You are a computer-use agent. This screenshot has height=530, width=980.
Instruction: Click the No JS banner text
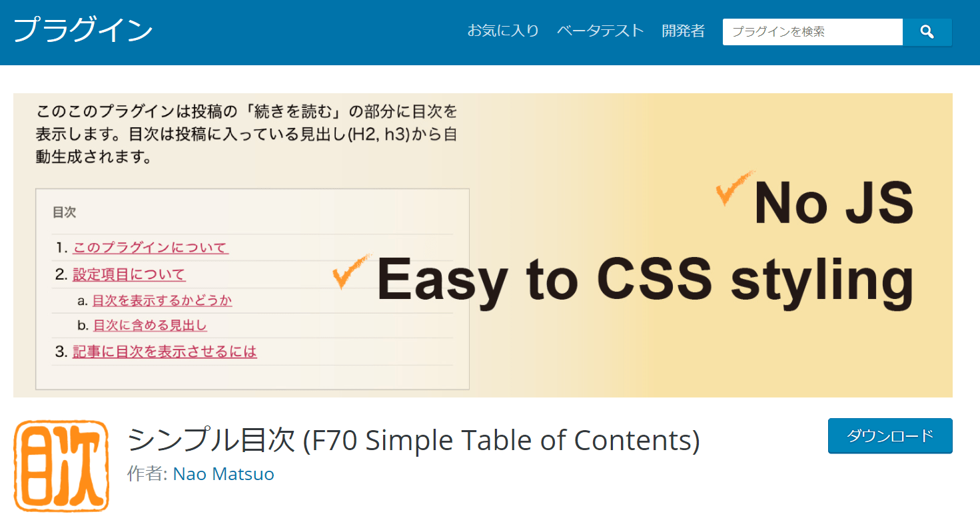(834, 204)
